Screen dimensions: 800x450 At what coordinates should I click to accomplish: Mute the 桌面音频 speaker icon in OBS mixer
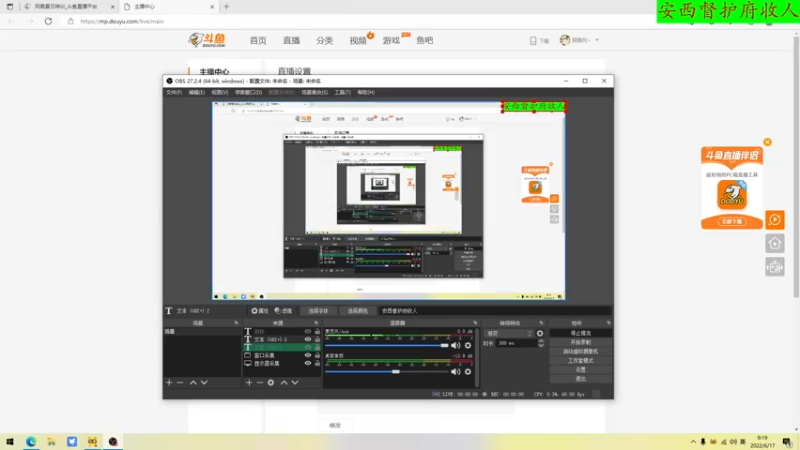pyautogui.click(x=455, y=372)
